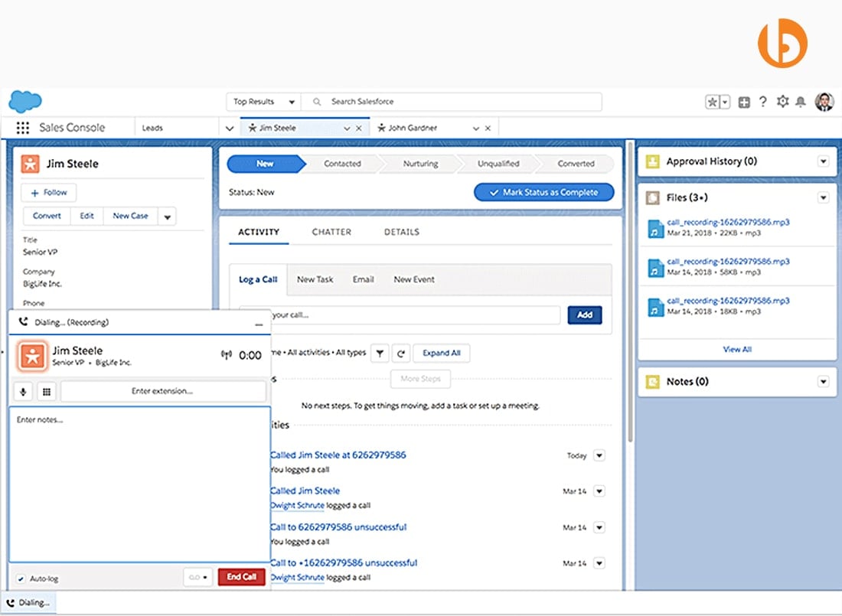Open the Notifications bell icon
The height and width of the screenshot is (616, 842).
coord(801,102)
